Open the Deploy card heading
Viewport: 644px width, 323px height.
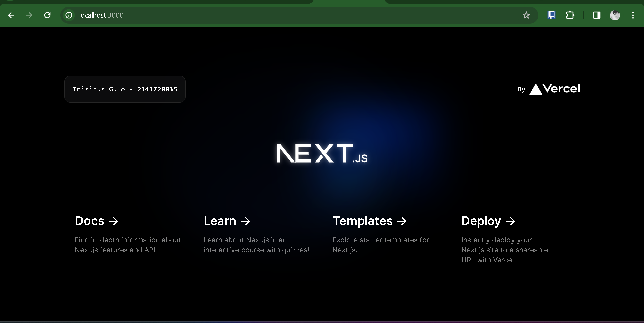488,221
